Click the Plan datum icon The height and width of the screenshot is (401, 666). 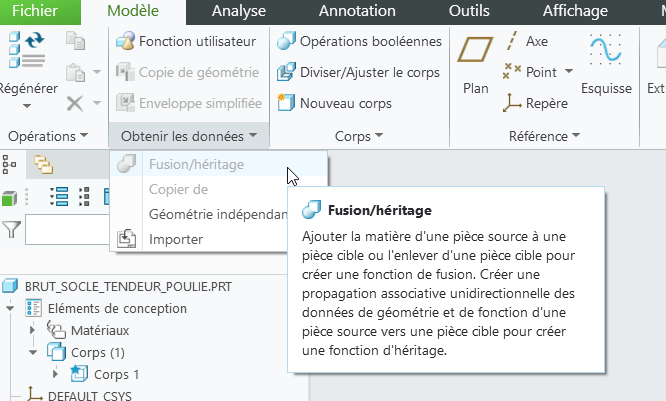475,62
